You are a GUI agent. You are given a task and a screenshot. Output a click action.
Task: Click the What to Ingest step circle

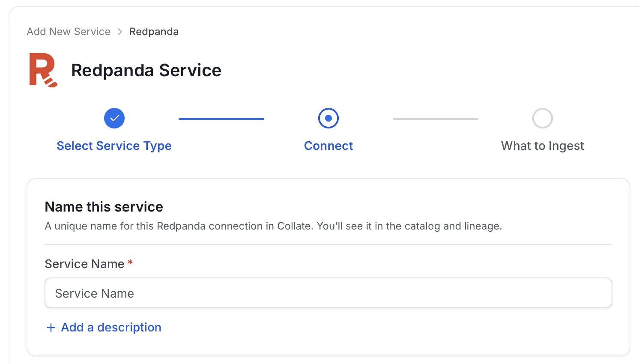pos(543,118)
